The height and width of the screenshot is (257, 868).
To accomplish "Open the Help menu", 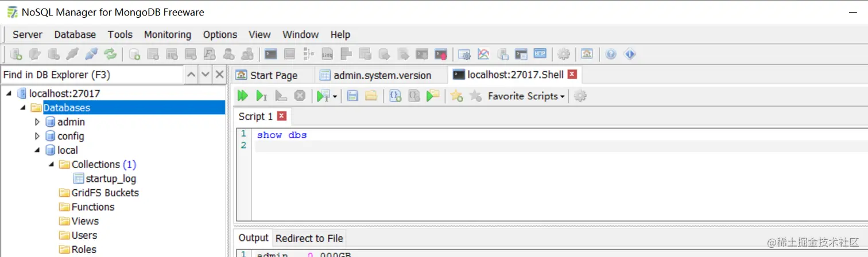I will [340, 34].
